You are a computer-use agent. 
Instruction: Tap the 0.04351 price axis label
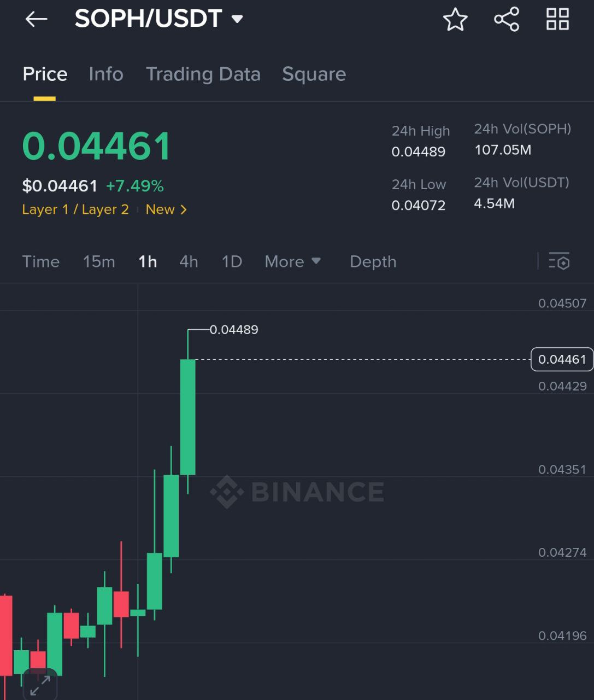562,469
